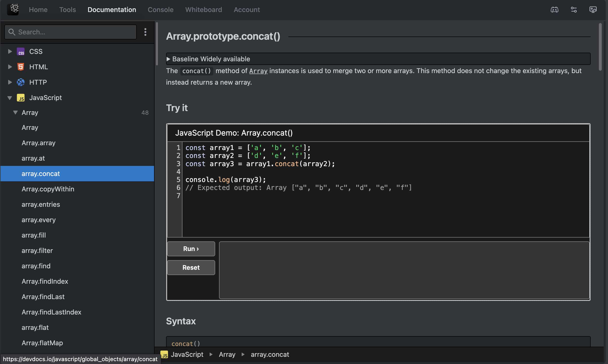This screenshot has width=608, height=364.
Task: Click the JavaScript JS icon in sidebar
Action: (21, 98)
